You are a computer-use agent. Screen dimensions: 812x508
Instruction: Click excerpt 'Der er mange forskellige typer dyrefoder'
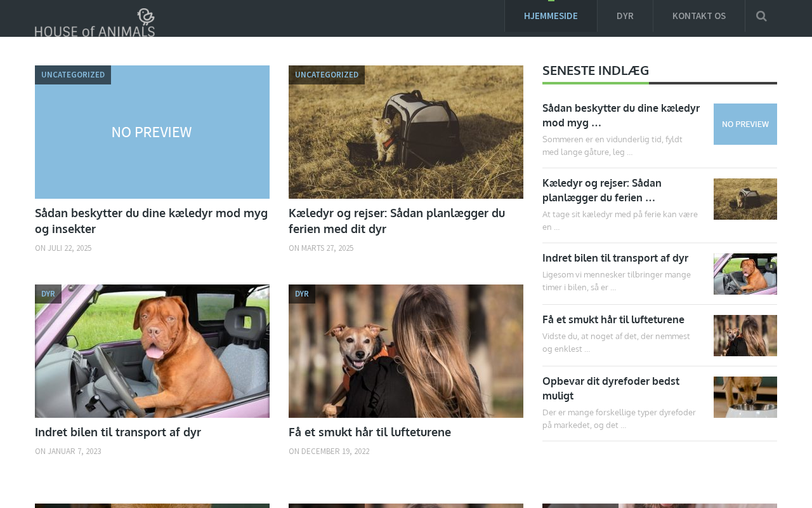[619, 412]
